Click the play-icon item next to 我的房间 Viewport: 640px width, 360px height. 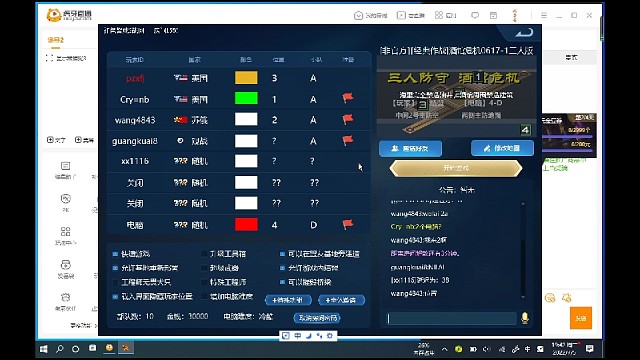coord(411,16)
